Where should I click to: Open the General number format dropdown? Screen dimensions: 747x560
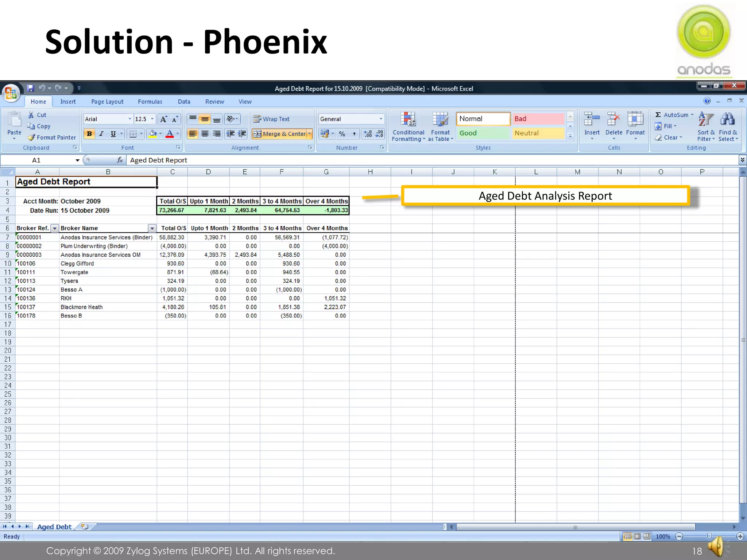coord(381,119)
